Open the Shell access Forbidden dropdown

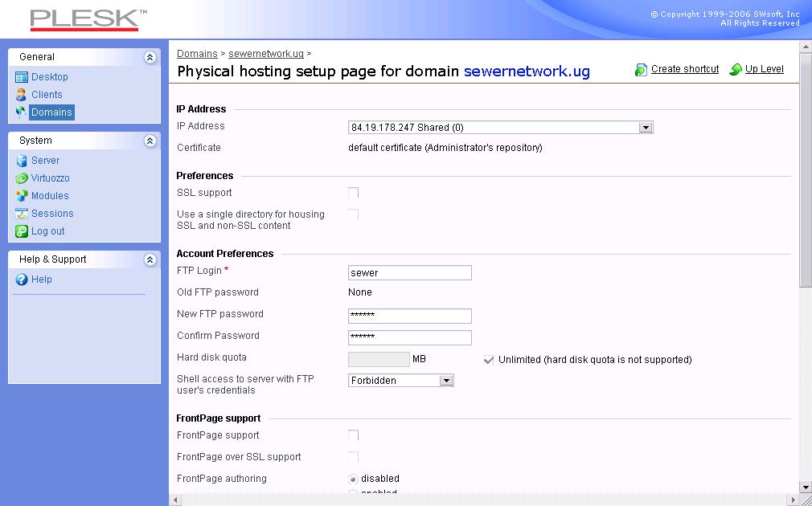pos(446,381)
